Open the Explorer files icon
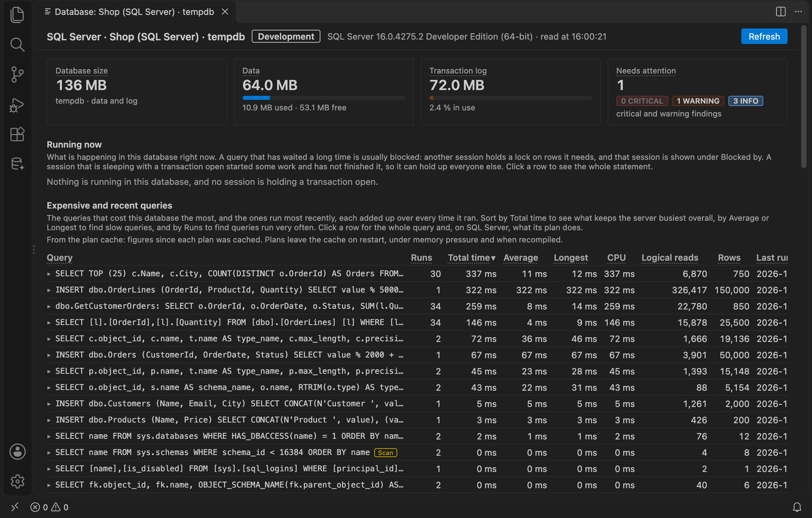Screen dimensions: 812x518 pos(17,15)
